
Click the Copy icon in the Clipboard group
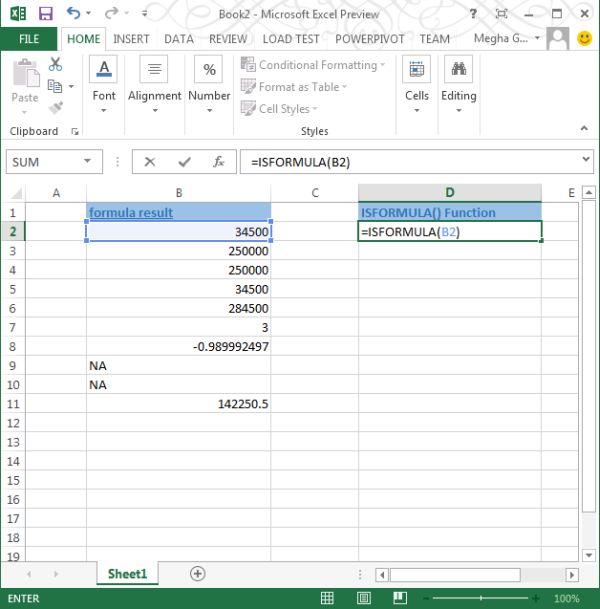point(55,86)
